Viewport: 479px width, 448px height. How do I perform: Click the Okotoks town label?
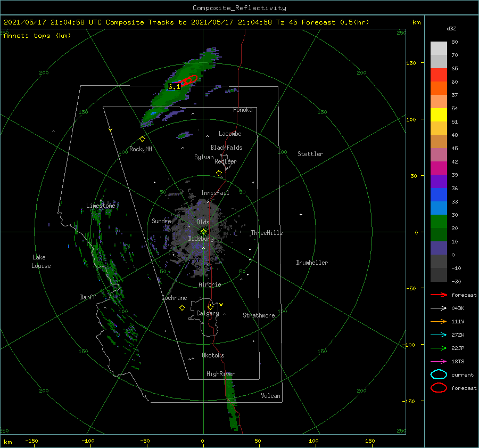[213, 355]
